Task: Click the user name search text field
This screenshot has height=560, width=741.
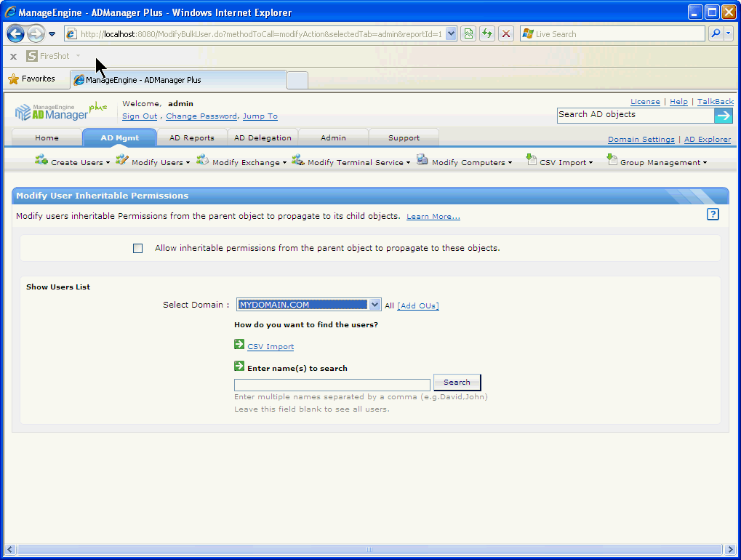Action: (x=332, y=385)
